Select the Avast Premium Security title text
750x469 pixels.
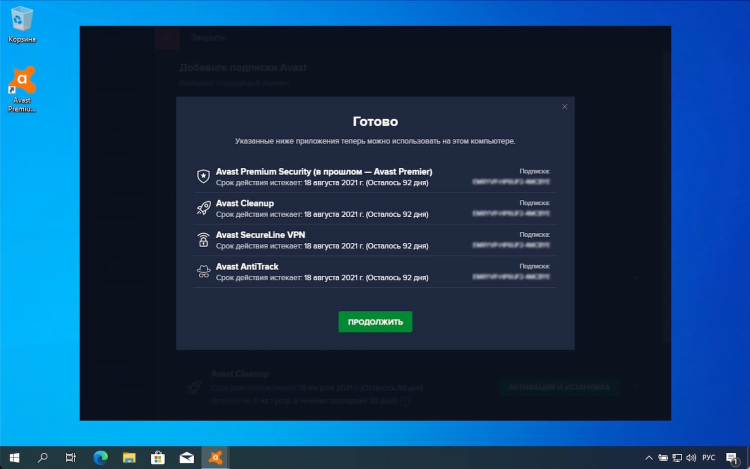(x=324, y=172)
